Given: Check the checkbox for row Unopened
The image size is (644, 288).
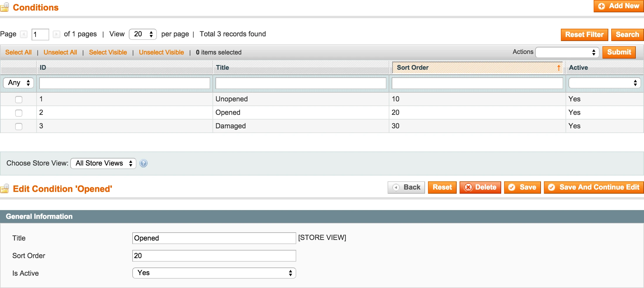Looking at the screenshot, I should pyautogui.click(x=19, y=99).
